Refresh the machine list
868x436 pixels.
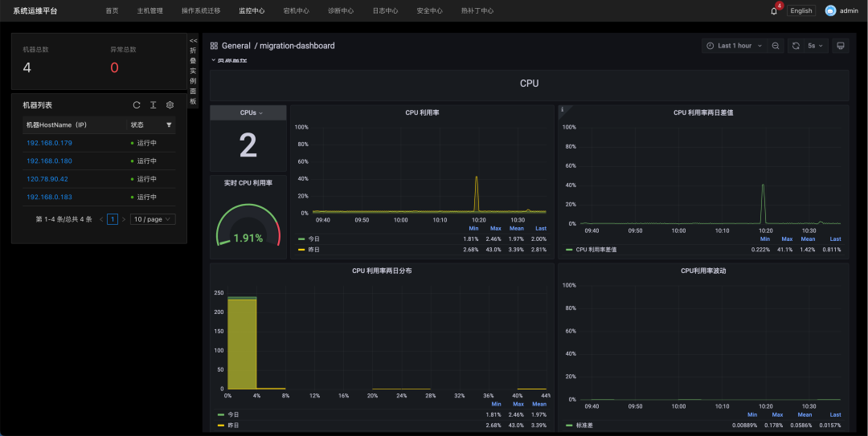pyautogui.click(x=137, y=105)
